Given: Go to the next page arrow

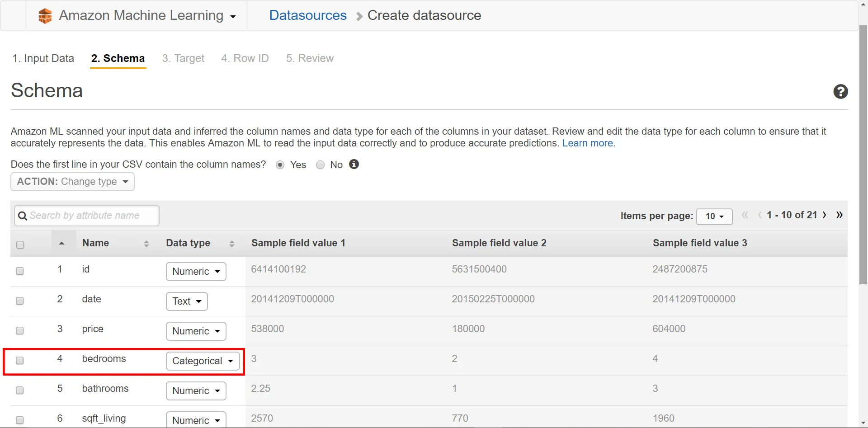Looking at the screenshot, I should click(x=825, y=215).
